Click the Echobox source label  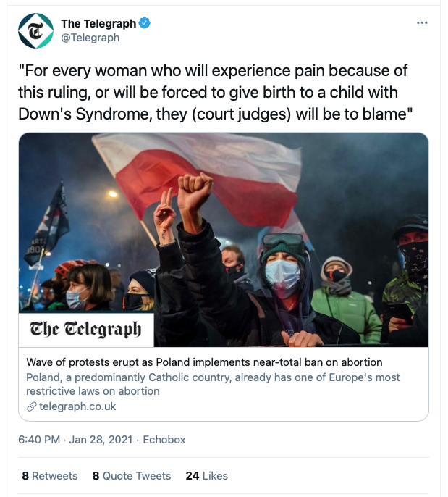[x=164, y=440]
